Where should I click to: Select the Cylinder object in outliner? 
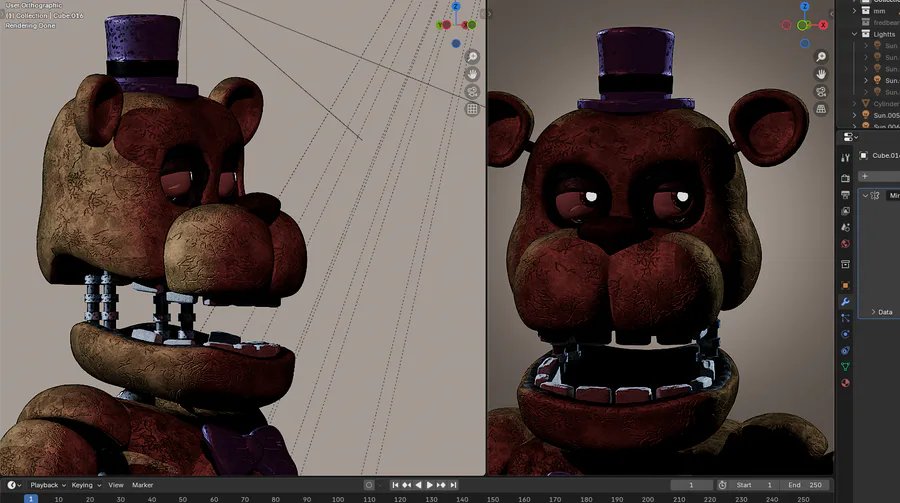[886, 104]
